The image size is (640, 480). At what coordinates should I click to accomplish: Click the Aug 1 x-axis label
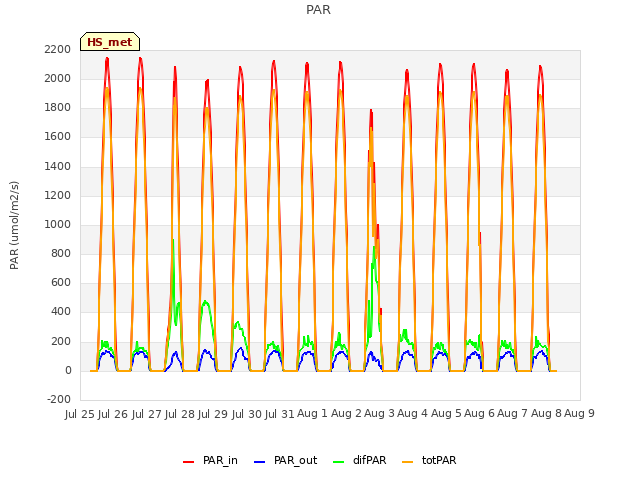click(x=312, y=414)
